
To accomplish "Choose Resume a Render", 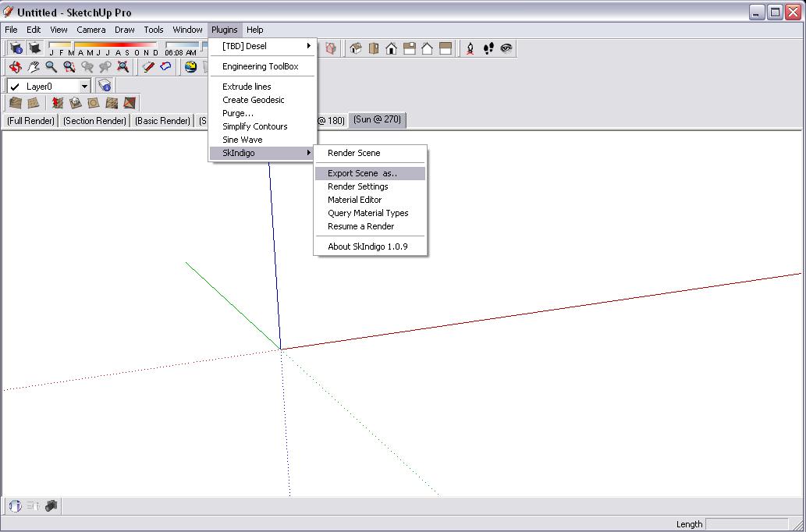I will click(370, 227).
